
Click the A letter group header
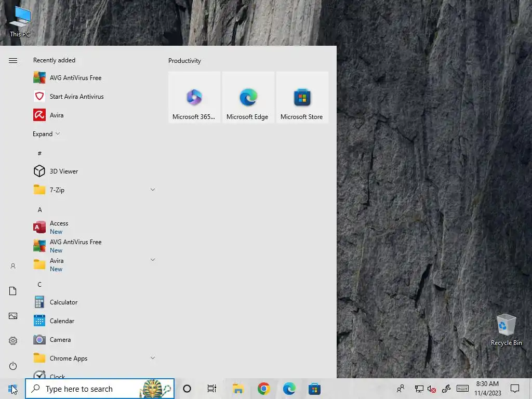click(x=39, y=209)
